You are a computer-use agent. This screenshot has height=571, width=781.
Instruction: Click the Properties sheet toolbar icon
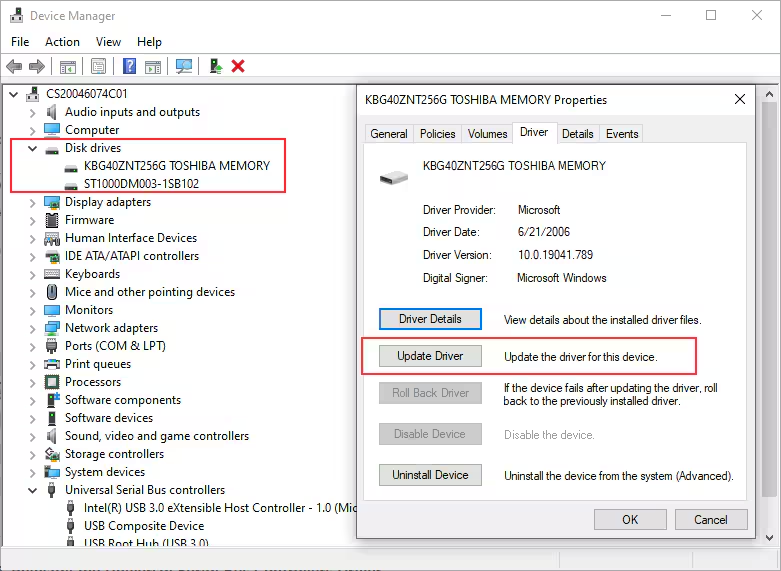[99, 66]
